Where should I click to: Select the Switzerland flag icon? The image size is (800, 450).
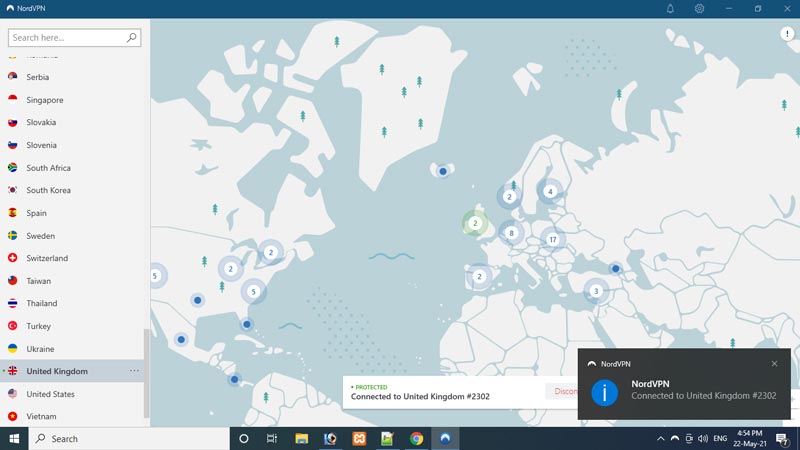tap(13, 258)
